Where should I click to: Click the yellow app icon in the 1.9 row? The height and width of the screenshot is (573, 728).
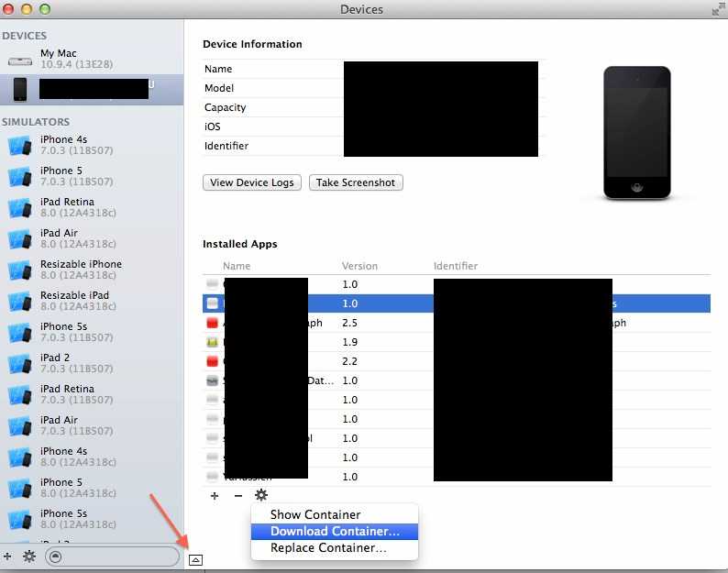[212, 342]
